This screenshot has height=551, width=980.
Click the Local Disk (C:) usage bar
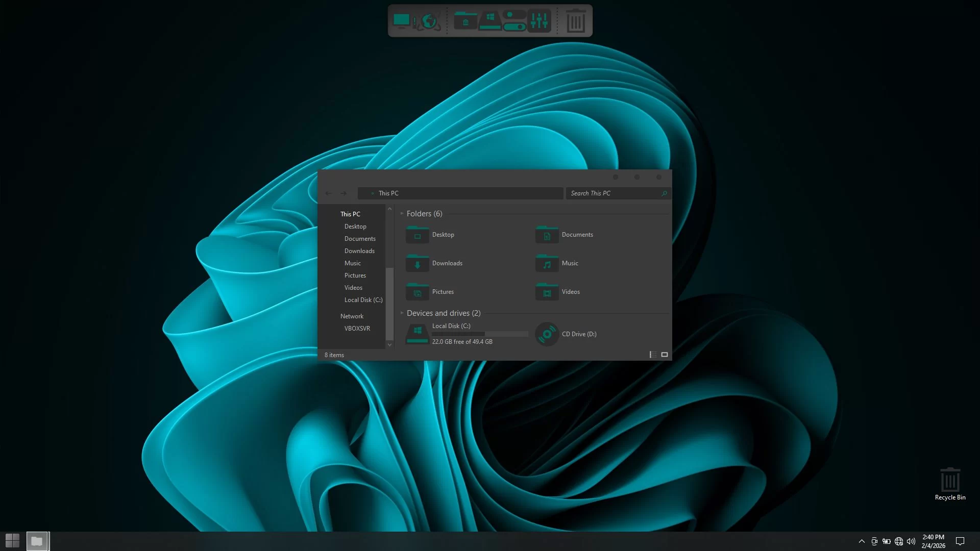pos(480,334)
